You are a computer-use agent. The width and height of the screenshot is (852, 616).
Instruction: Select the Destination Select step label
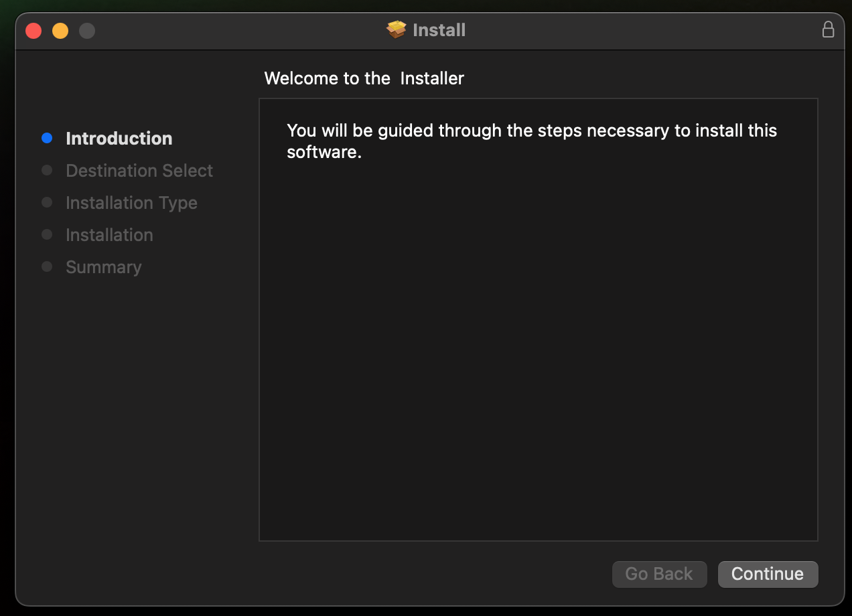click(x=139, y=171)
